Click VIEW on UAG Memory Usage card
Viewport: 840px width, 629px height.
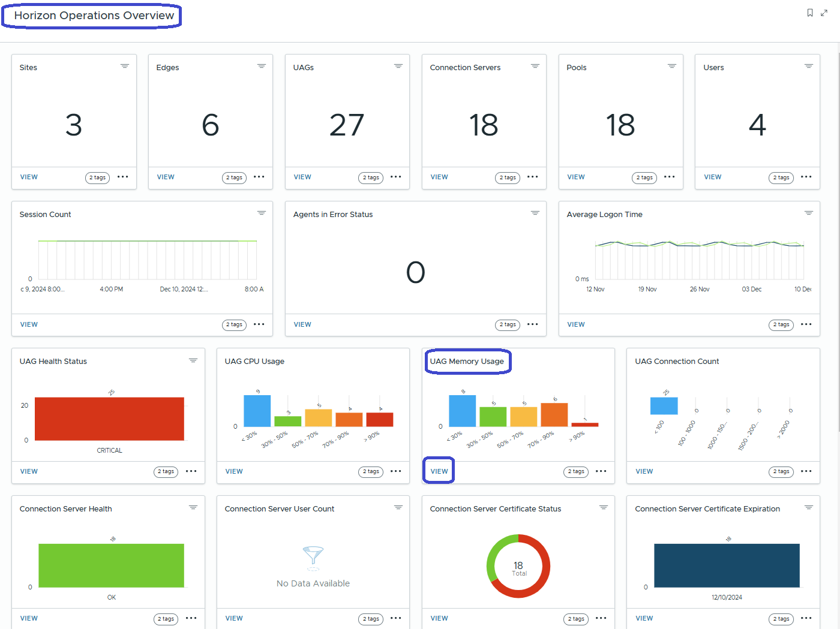coord(439,471)
